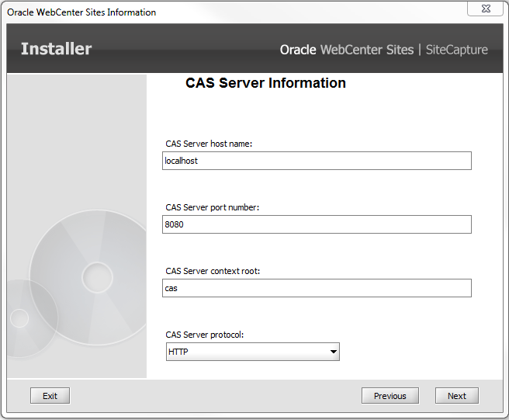Click the 'CAS Server protocol:' label

(205, 335)
